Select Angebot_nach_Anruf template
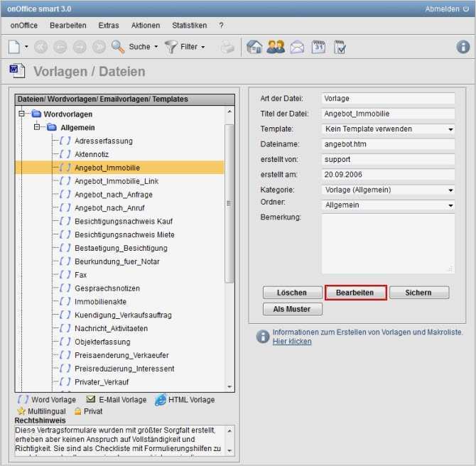Screen dimensions: 476x466 point(109,208)
